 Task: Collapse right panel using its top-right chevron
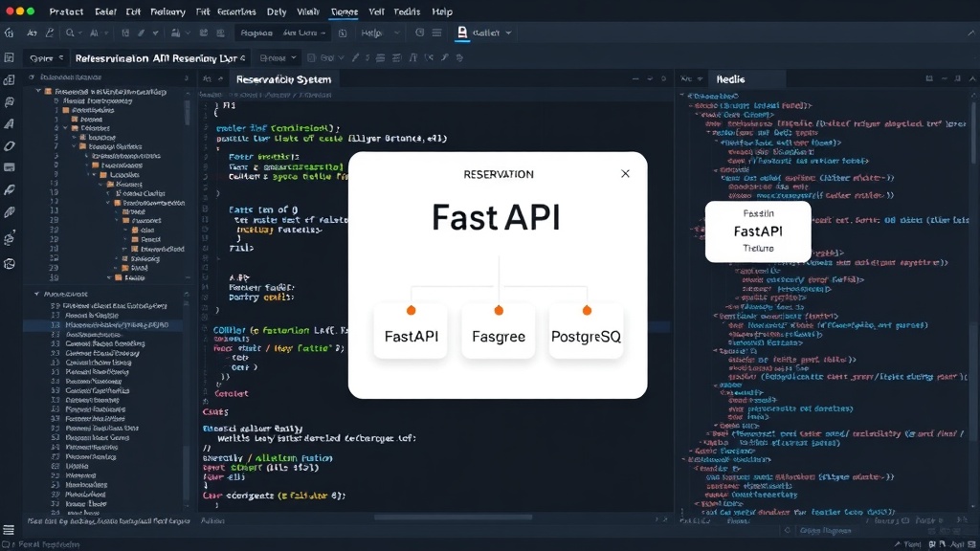pyautogui.click(x=972, y=78)
